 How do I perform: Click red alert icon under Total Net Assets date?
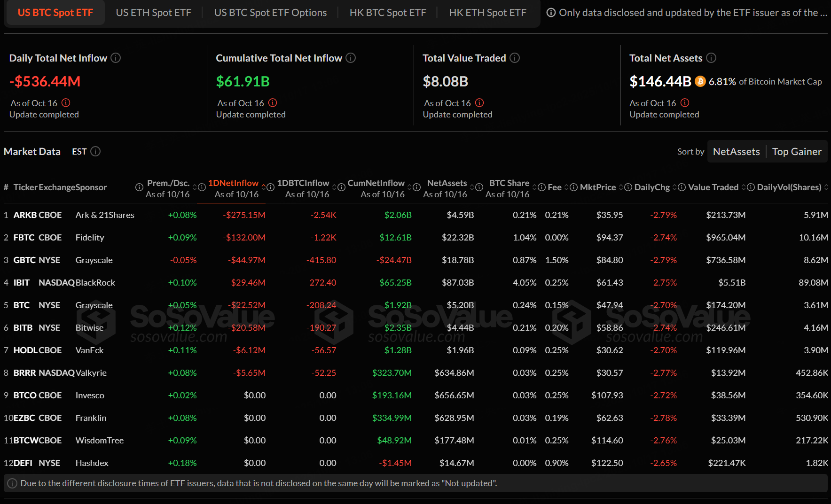coord(685,103)
